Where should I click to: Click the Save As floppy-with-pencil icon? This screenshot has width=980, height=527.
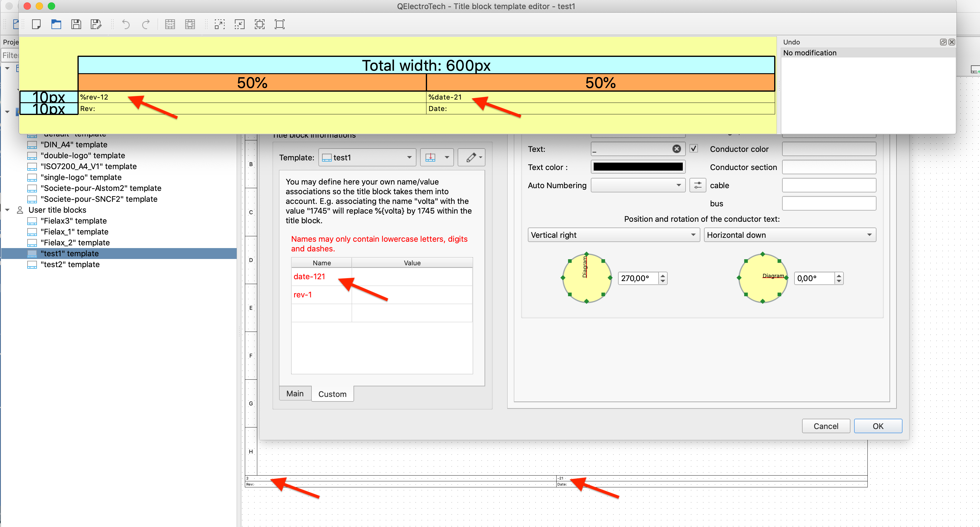point(96,24)
